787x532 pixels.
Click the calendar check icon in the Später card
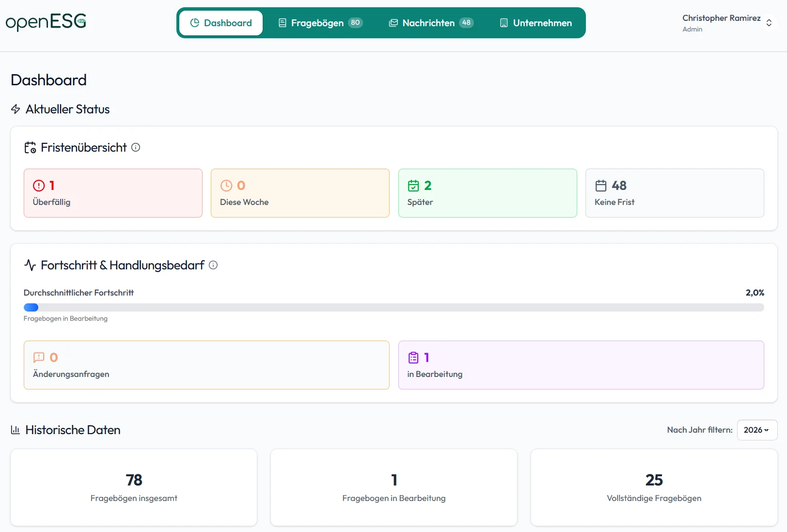click(x=414, y=186)
